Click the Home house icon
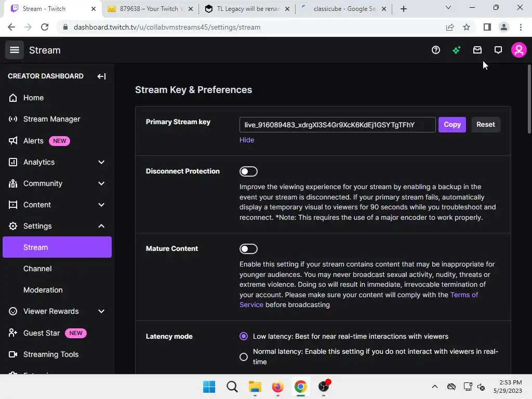This screenshot has height=399, width=532. coord(13,98)
